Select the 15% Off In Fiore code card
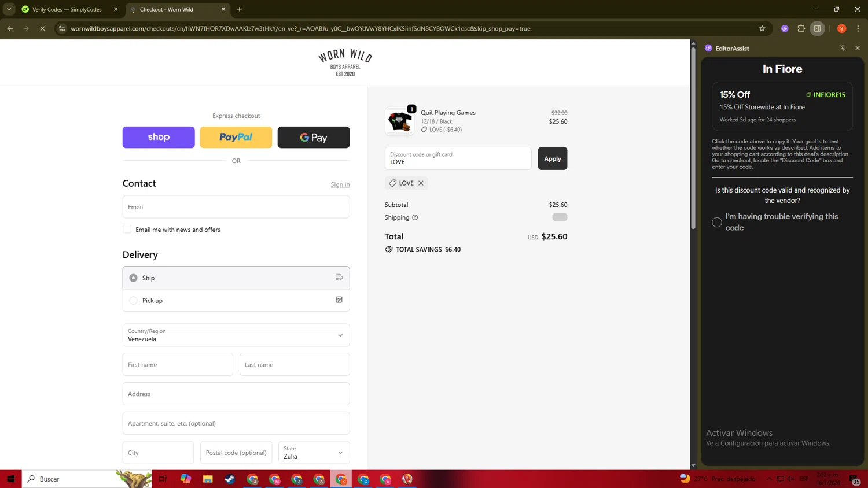 (782, 106)
